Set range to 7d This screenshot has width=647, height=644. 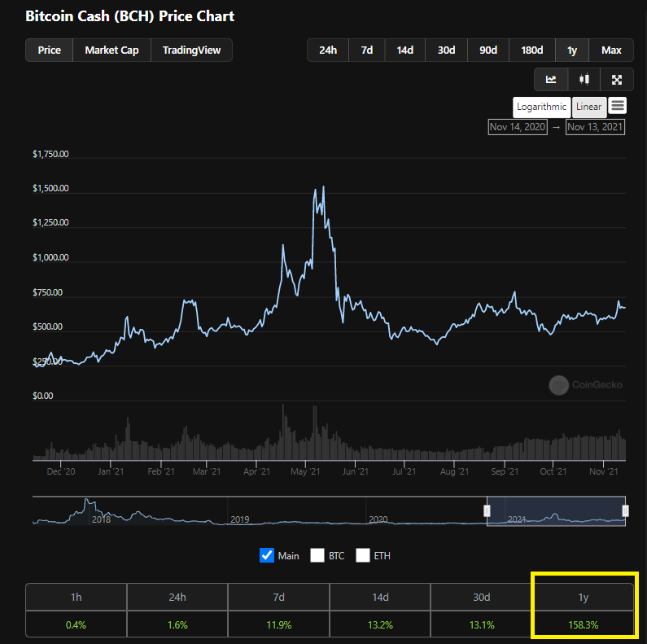pyautogui.click(x=367, y=50)
